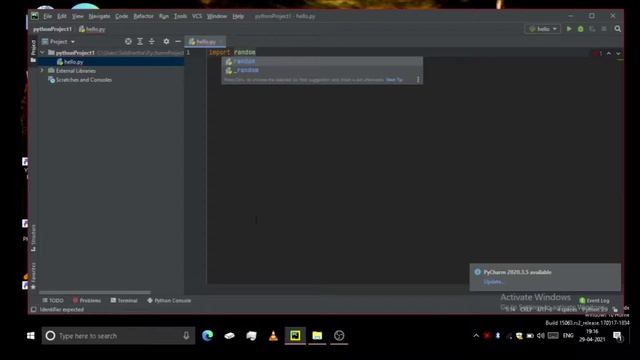Open File Explorer from the taskbar

coord(317,336)
